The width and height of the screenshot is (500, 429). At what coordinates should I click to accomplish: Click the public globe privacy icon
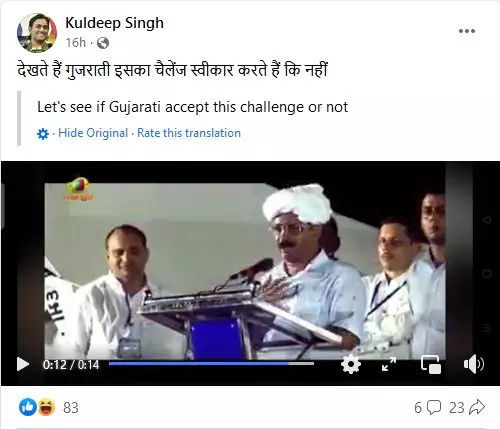coord(103,43)
